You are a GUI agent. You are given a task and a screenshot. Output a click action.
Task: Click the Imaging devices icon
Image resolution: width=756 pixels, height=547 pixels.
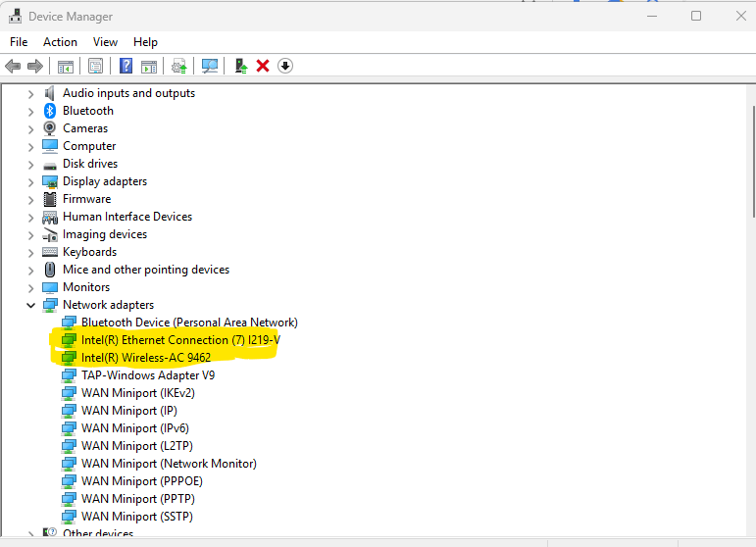(x=50, y=235)
